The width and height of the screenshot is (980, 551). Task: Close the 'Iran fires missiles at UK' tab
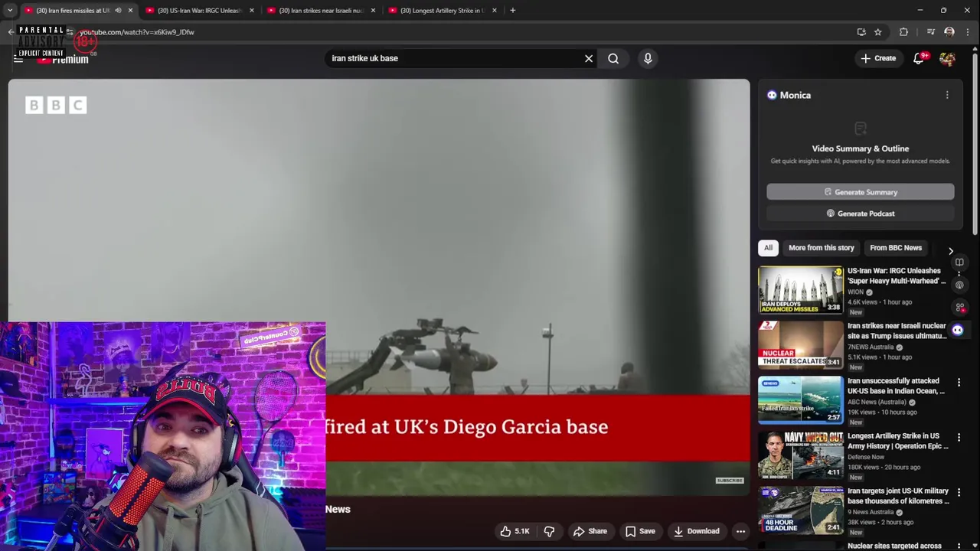tap(130, 11)
